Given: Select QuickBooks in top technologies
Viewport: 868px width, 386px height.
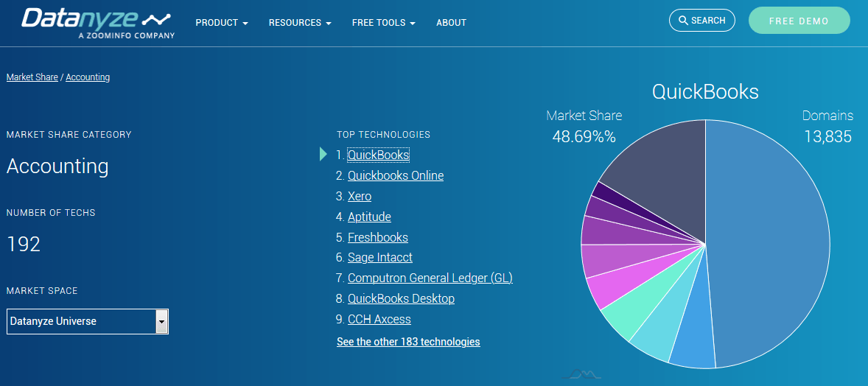Looking at the screenshot, I should pyautogui.click(x=378, y=155).
